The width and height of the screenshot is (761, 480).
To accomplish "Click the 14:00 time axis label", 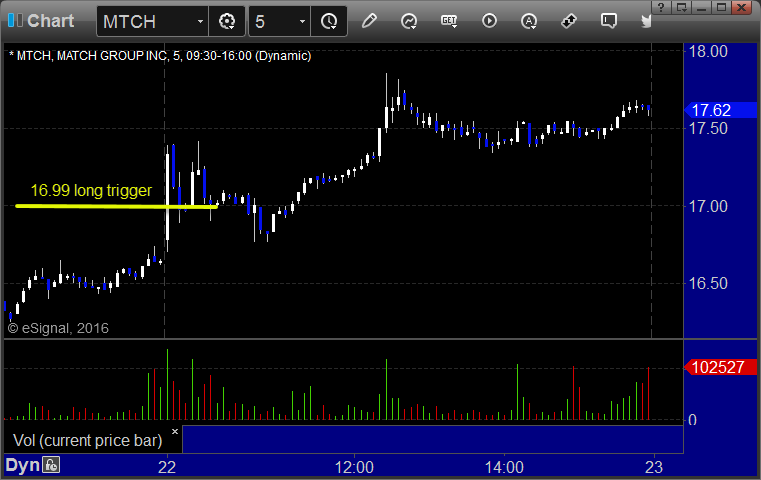I will click(504, 467).
